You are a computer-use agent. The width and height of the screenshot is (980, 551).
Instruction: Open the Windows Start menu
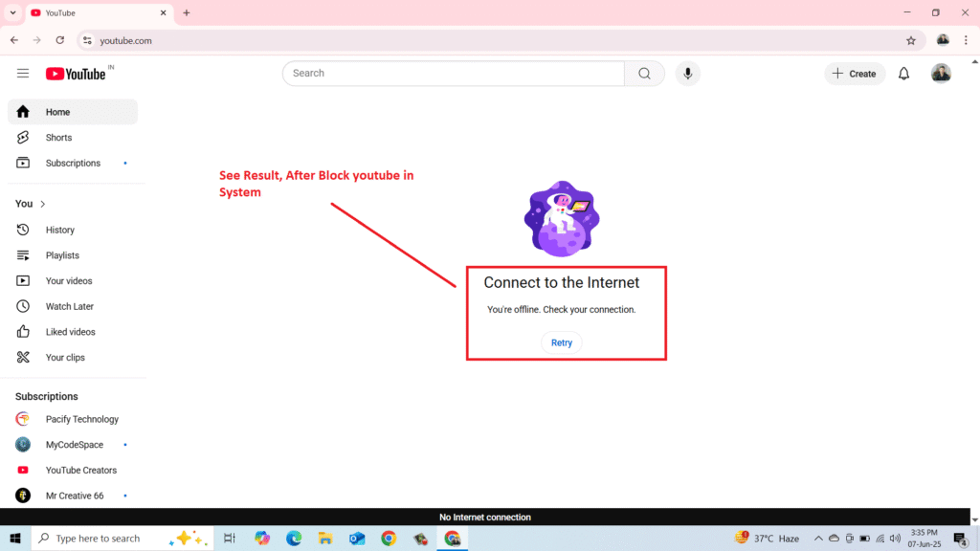[x=15, y=538]
